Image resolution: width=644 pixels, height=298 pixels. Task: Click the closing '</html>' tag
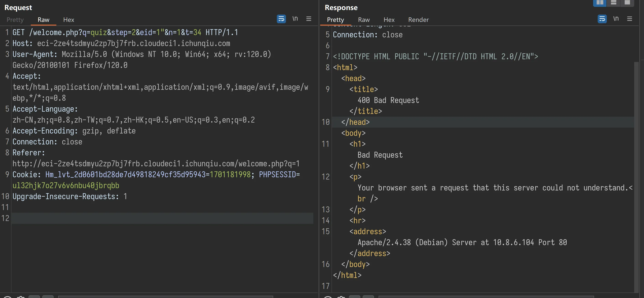347,275
